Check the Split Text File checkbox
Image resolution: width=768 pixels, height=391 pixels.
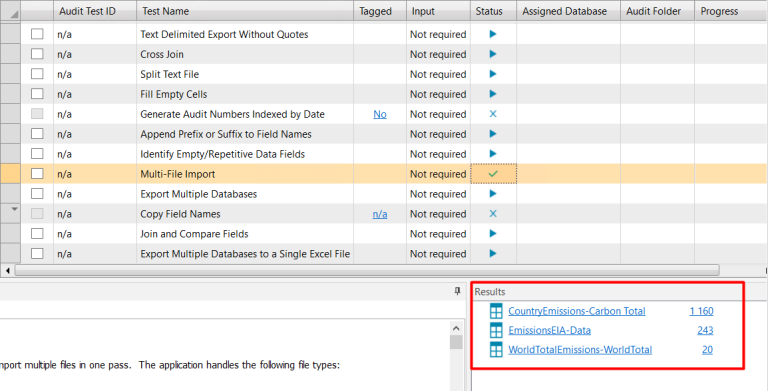click(x=37, y=74)
